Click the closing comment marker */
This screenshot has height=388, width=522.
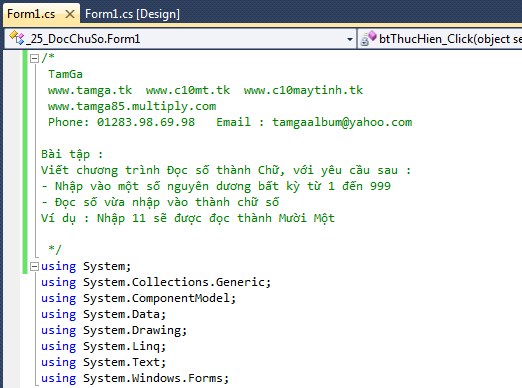pyautogui.click(x=55, y=249)
